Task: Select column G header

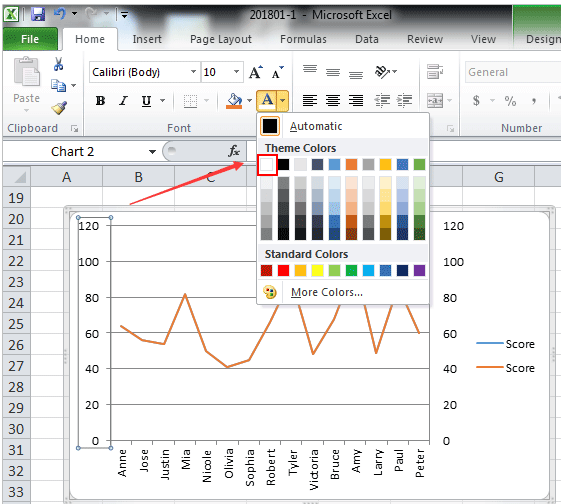Action: pyautogui.click(x=498, y=177)
